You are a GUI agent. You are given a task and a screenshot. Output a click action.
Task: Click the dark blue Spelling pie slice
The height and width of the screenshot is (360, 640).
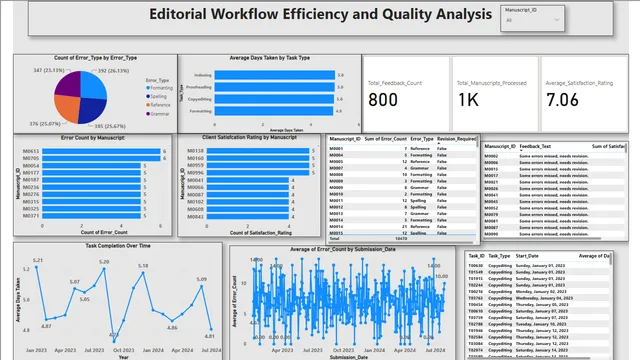(x=92, y=110)
